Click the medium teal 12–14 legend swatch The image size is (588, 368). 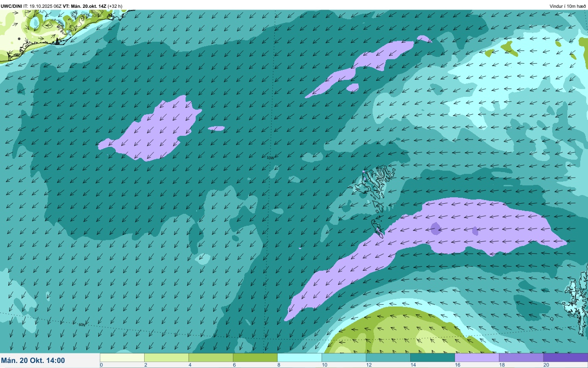click(x=388, y=357)
